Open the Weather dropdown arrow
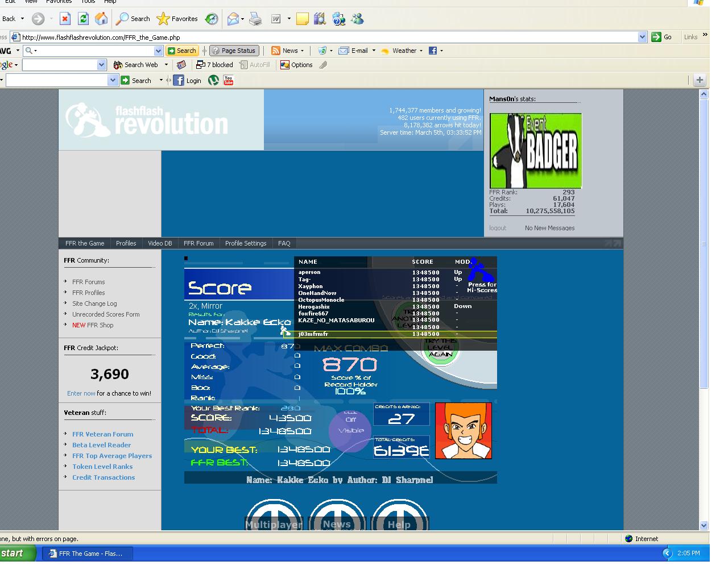Viewport: 728px width, 582px height. coord(421,51)
